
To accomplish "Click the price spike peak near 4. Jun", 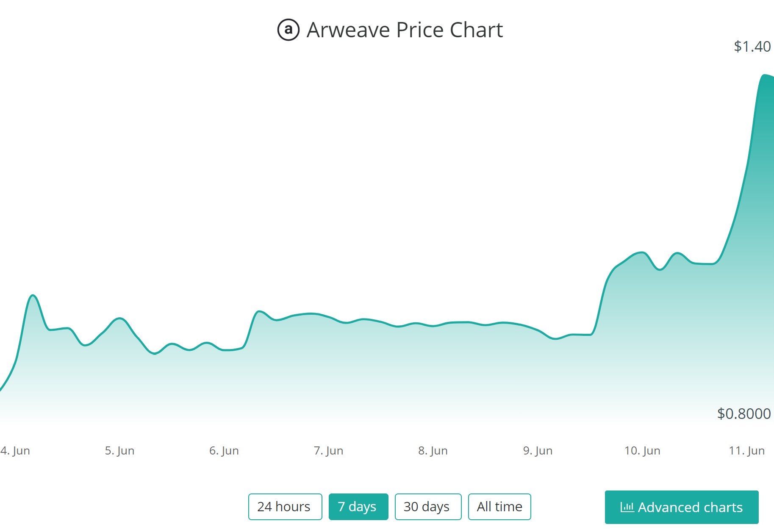I will (33, 295).
